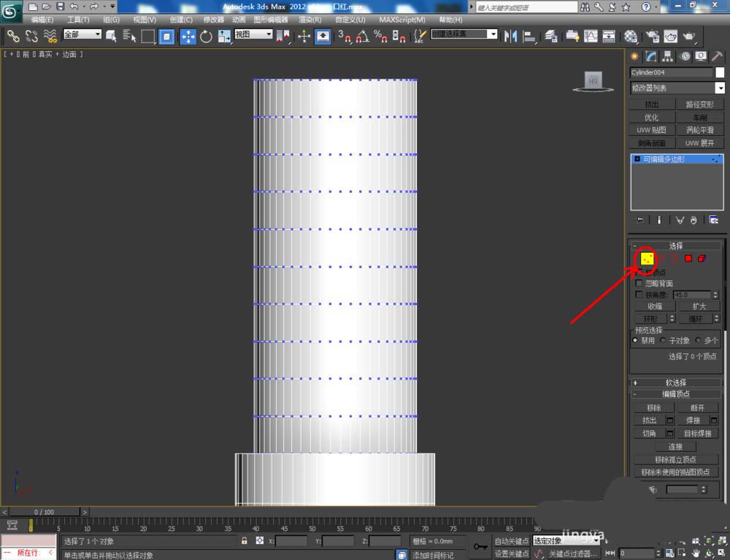Switch to Polygon sub-object level
730x560 pixels.
(x=688, y=258)
